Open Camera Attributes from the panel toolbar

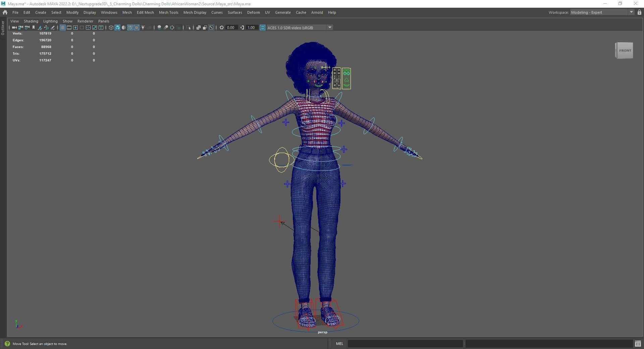click(x=27, y=28)
